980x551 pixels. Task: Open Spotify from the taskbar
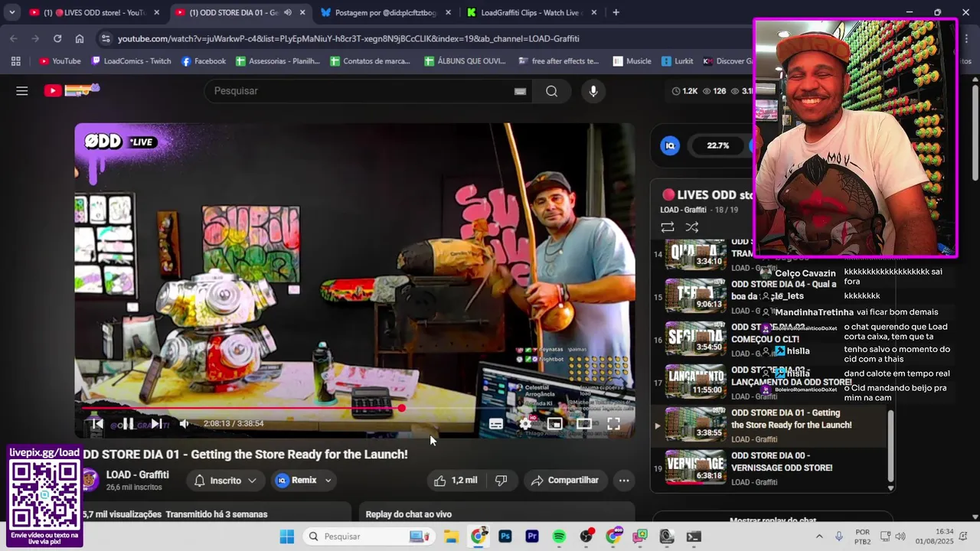click(559, 536)
